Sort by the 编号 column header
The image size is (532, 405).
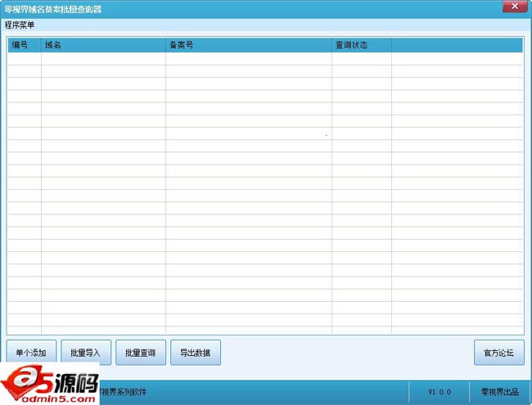click(25, 45)
